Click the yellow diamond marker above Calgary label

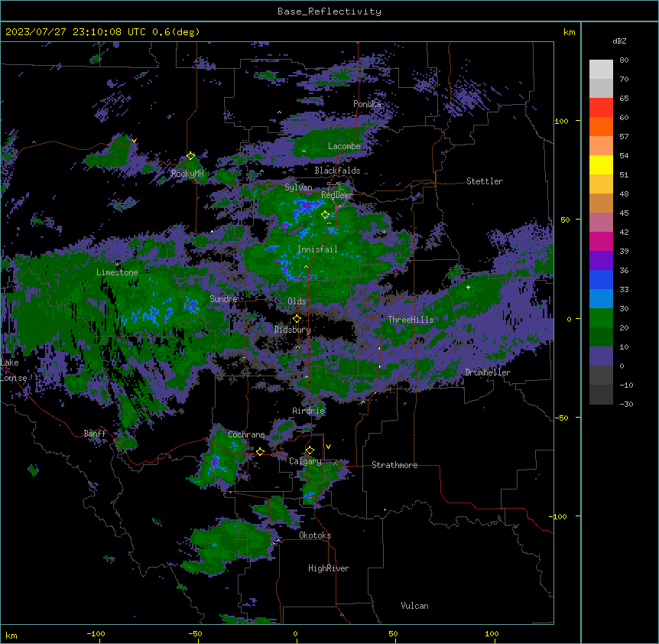pyautogui.click(x=310, y=450)
